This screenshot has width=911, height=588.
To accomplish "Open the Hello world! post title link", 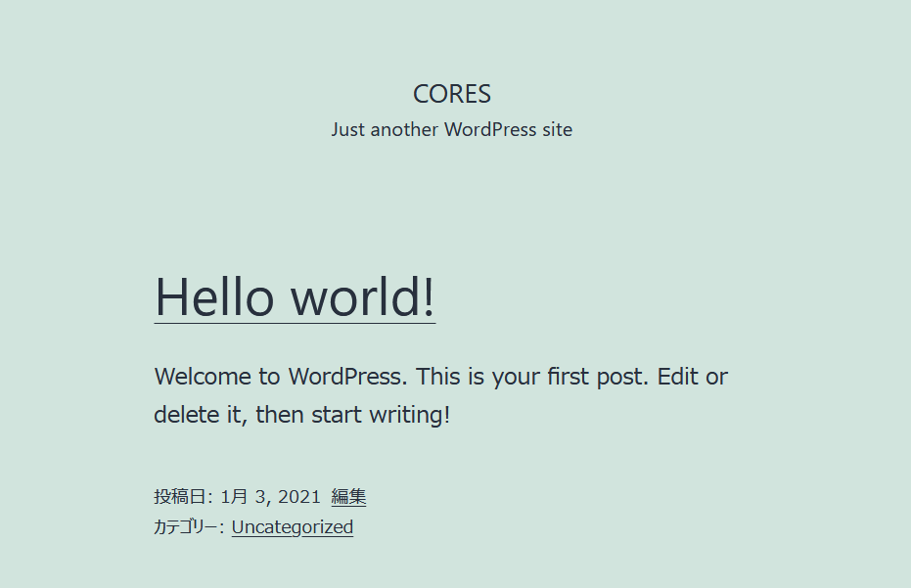I will (x=295, y=296).
